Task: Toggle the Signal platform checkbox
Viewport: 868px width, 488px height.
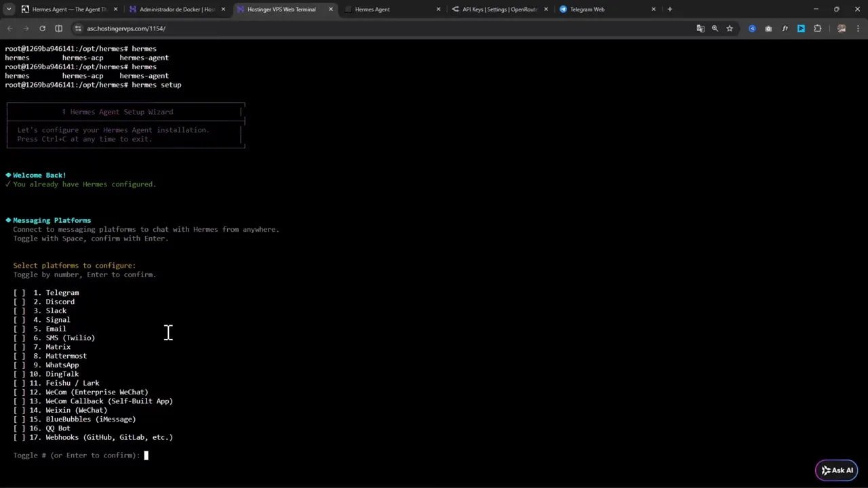Action: pyautogui.click(x=19, y=320)
